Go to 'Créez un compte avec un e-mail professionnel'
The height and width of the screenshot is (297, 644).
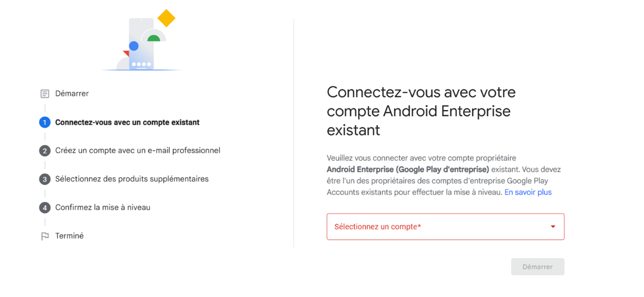click(x=137, y=151)
